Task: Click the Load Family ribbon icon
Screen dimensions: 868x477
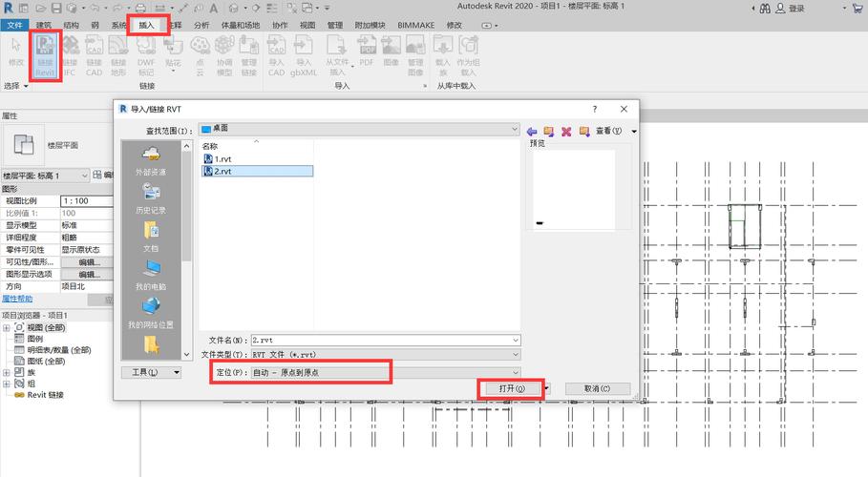Action: coord(443,55)
